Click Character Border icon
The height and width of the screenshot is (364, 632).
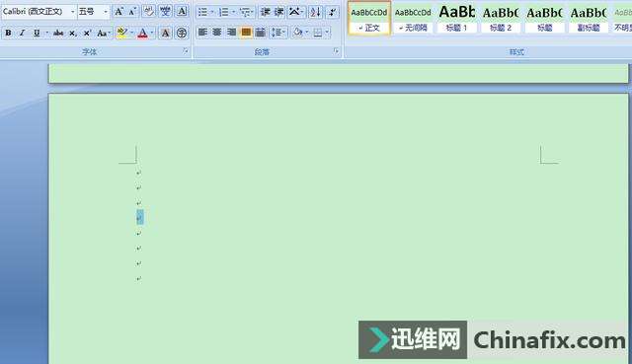[x=182, y=12]
